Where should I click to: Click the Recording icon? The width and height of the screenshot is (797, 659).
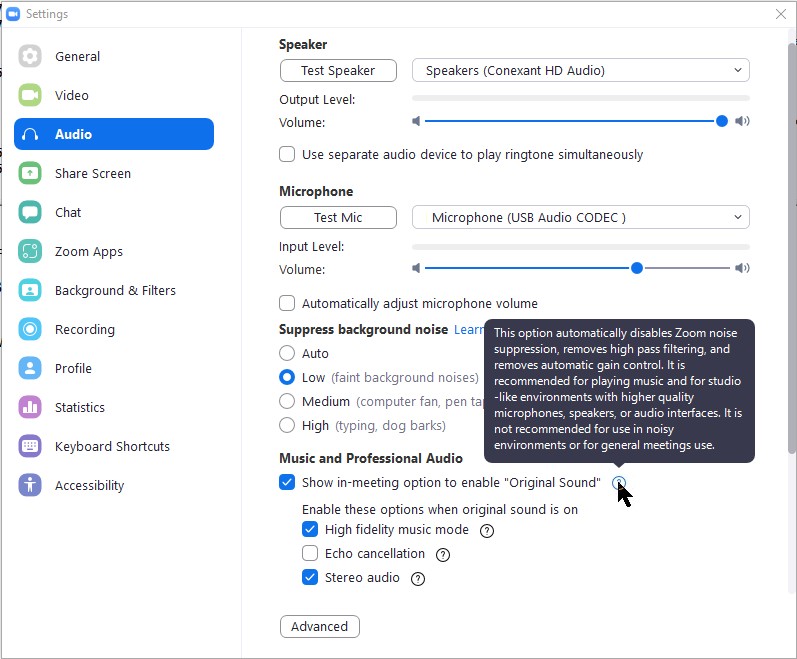30,329
